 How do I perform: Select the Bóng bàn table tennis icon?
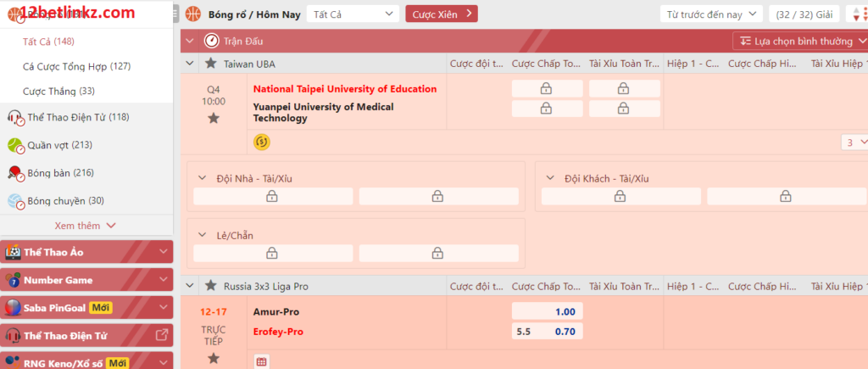pos(15,173)
